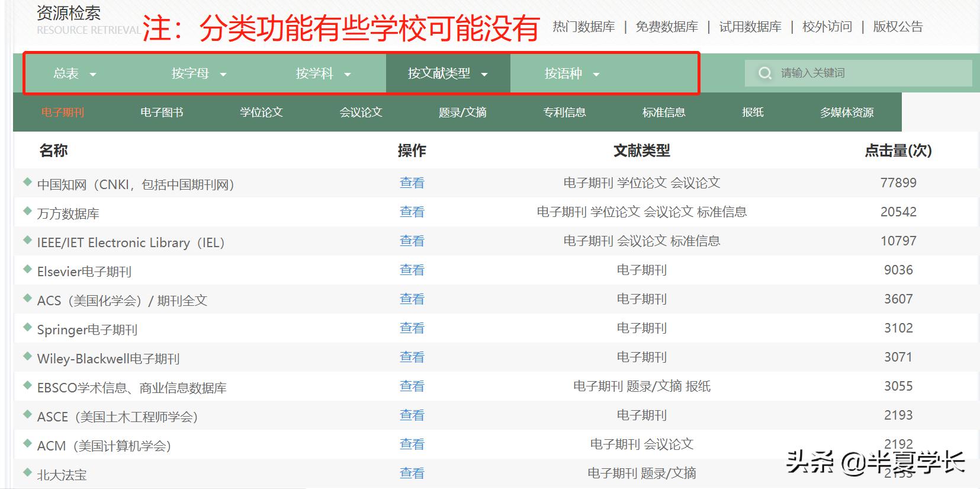This screenshot has height=489, width=980.
Task: Click 查看 for 中国知网 (CNKI)
Action: (412, 183)
